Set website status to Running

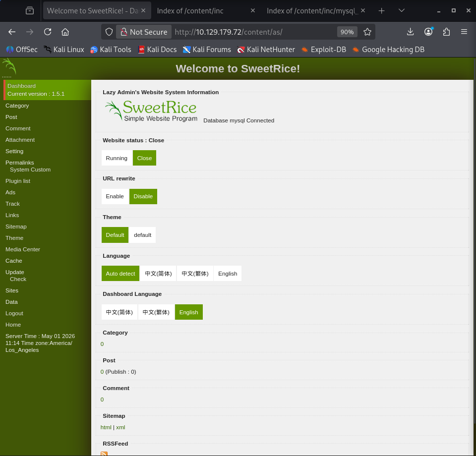click(x=117, y=158)
